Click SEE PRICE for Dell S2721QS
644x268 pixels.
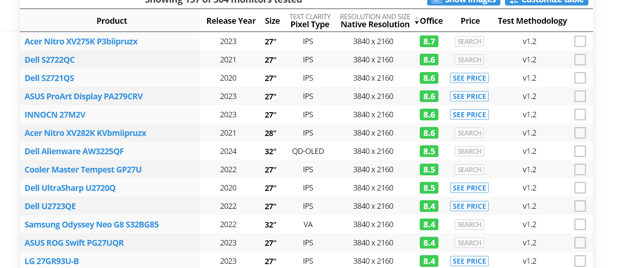469,78
